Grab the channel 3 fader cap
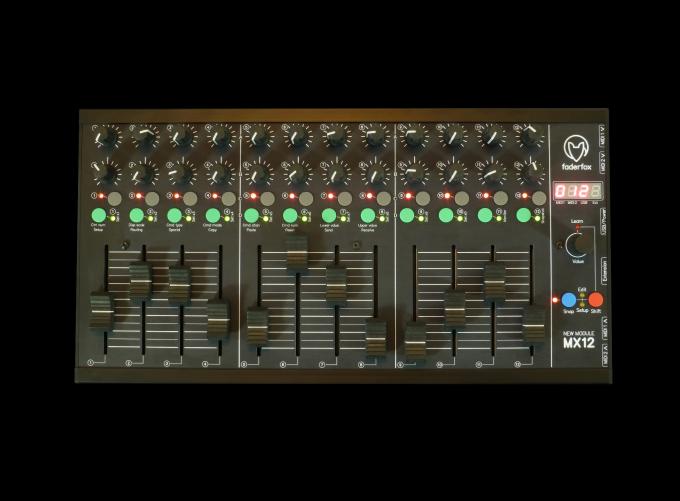 coord(180,285)
